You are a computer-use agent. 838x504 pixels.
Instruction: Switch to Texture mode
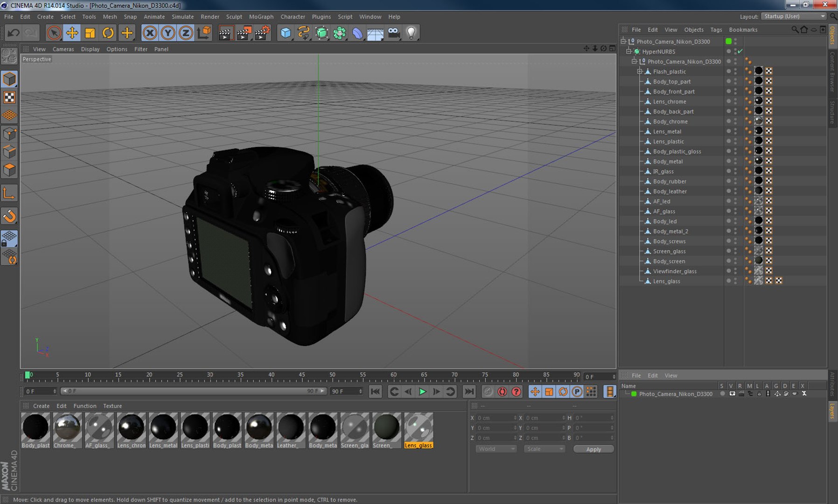[9, 97]
